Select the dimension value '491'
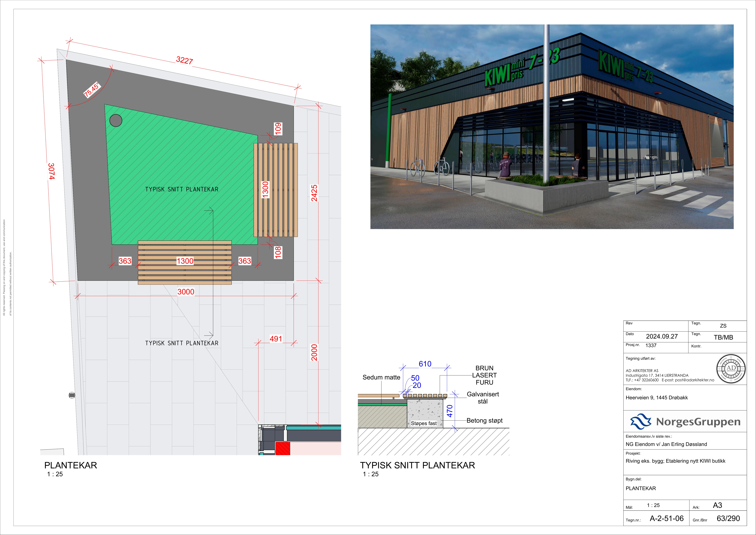This screenshot has height=535, width=756. click(x=276, y=339)
